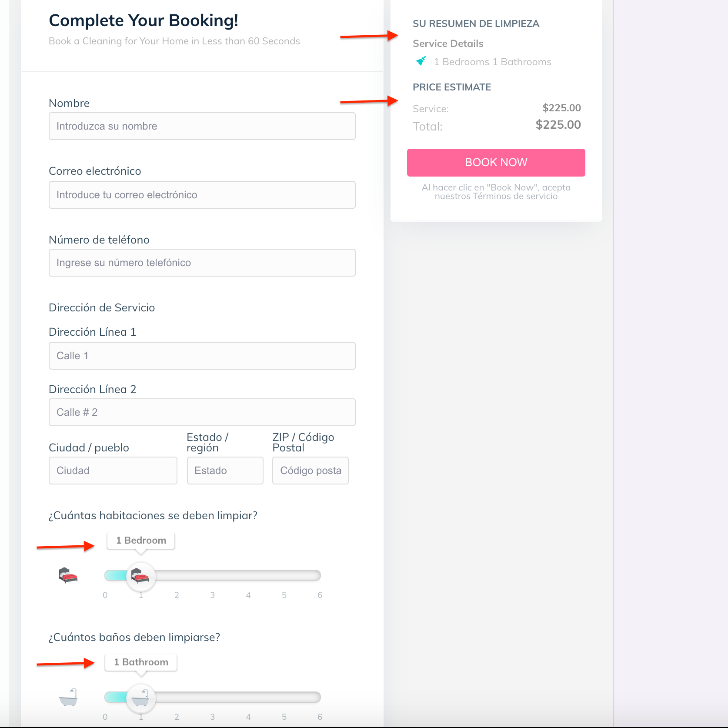Click the Código postal field
728x728 pixels.
(311, 471)
